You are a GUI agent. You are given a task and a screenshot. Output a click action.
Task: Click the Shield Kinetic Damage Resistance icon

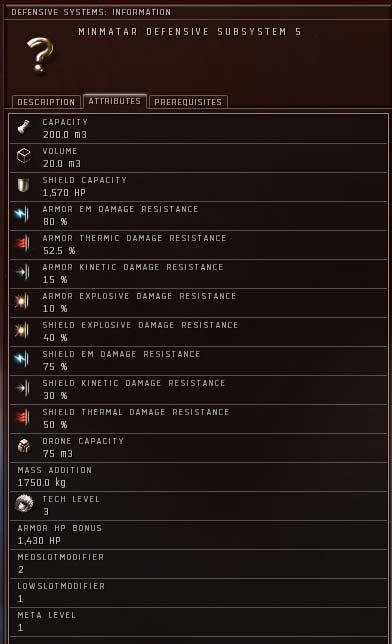click(23, 389)
